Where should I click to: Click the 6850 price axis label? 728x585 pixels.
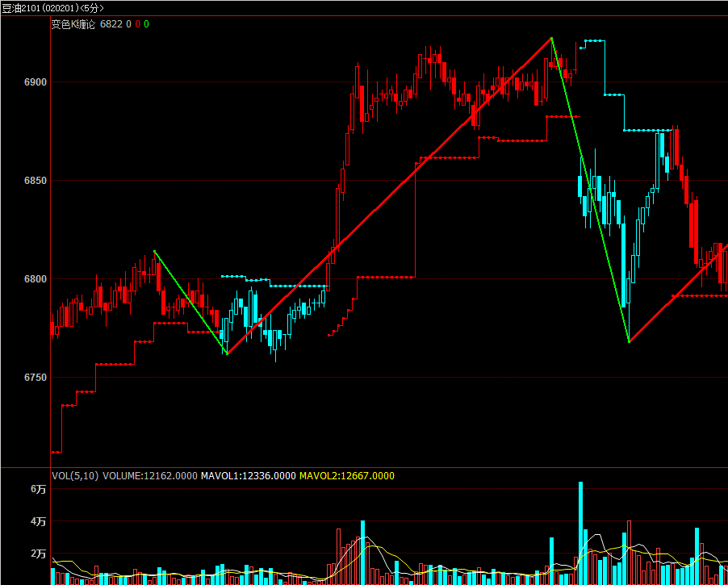tap(36, 181)
